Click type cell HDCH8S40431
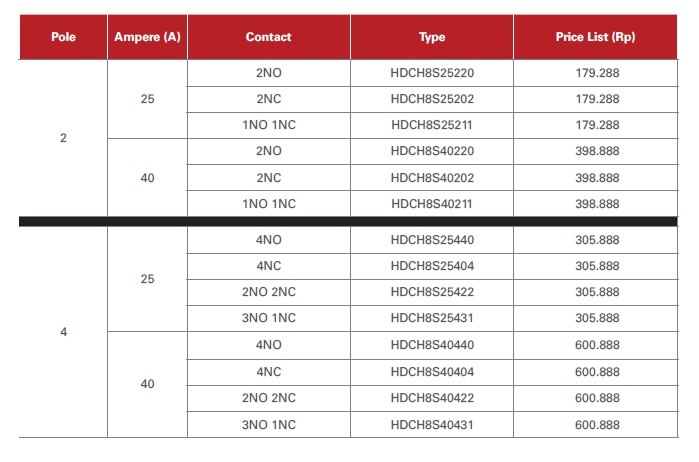 [432, 425]
